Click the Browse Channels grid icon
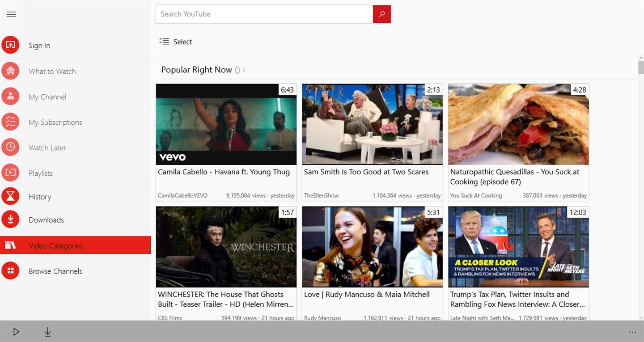 point(10,270)
